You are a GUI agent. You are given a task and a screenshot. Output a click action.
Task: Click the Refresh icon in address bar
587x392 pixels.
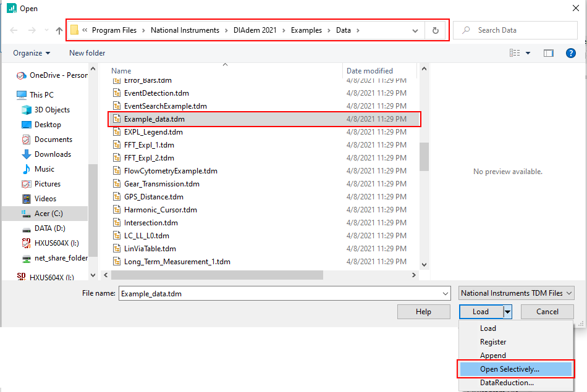pos(436,30)
